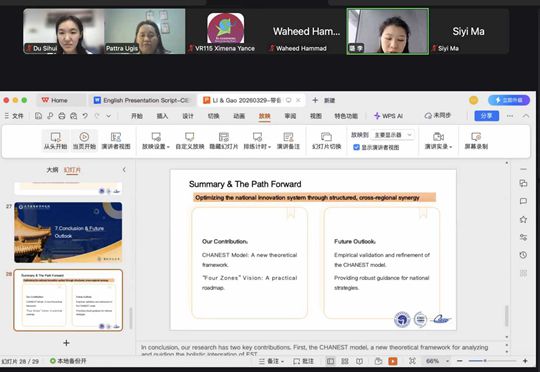This screenshot has height=372, width=540.
Task: Click the zoom-in plus icon
Action: coord(525,361)
